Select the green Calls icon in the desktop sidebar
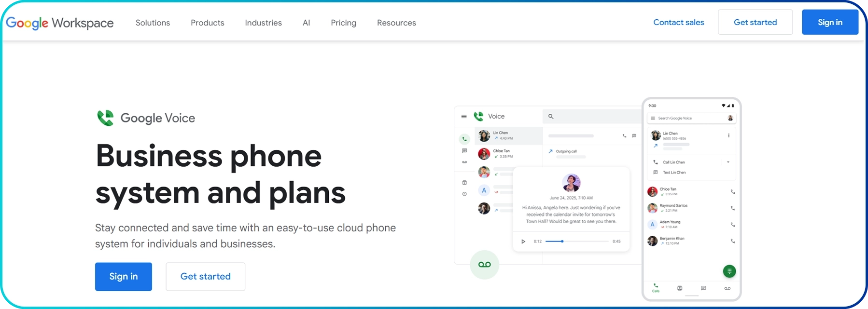 tap(464, 139)
